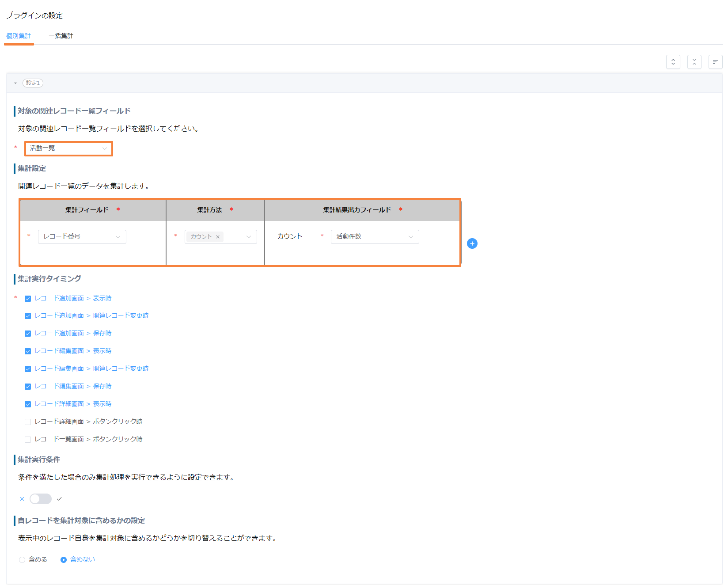Uncheck レコード追加画面 > 表示時
Image resolution: width=728 pixels, height=585 pixels.
[28, 299]
